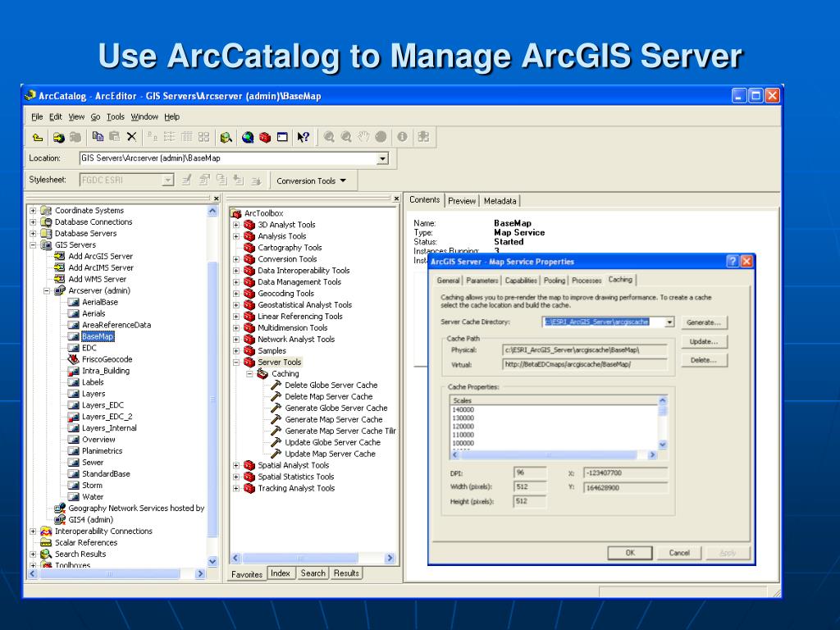Click the ArcToolbox horizontal scrollbar
840x630 pixels.
[313, 558]
